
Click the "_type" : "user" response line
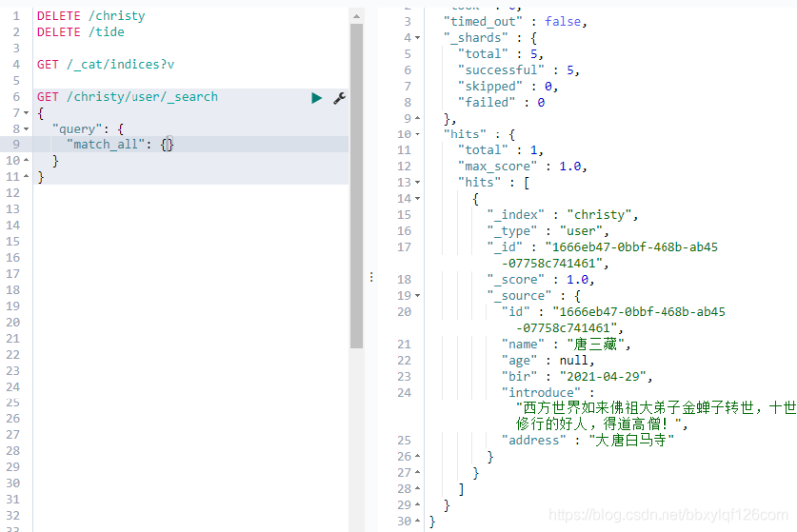click(548, 231)
